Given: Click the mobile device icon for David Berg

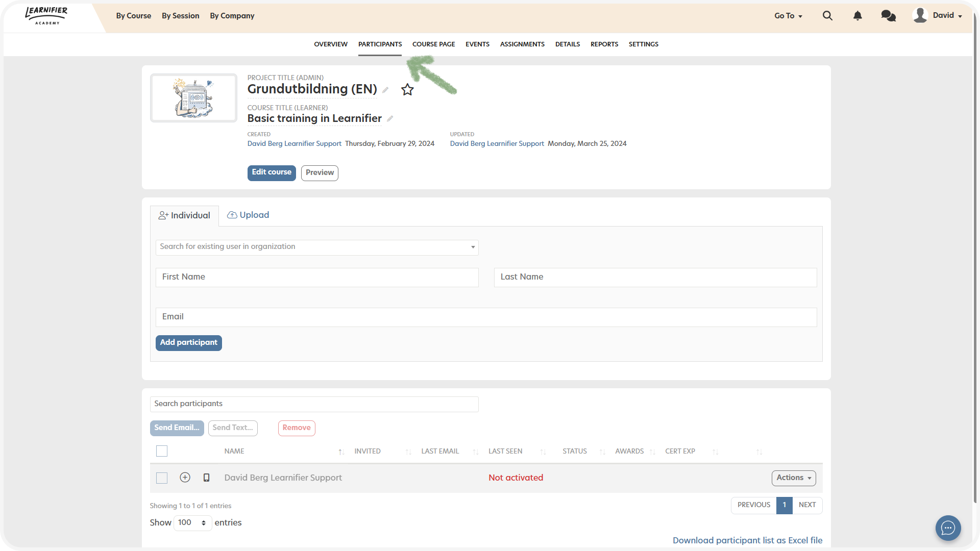Looking at the screenshot, I should [x=206, y=478].
